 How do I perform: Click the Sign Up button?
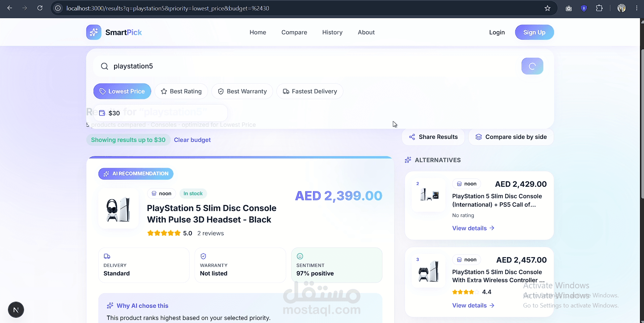coord(534,32)
